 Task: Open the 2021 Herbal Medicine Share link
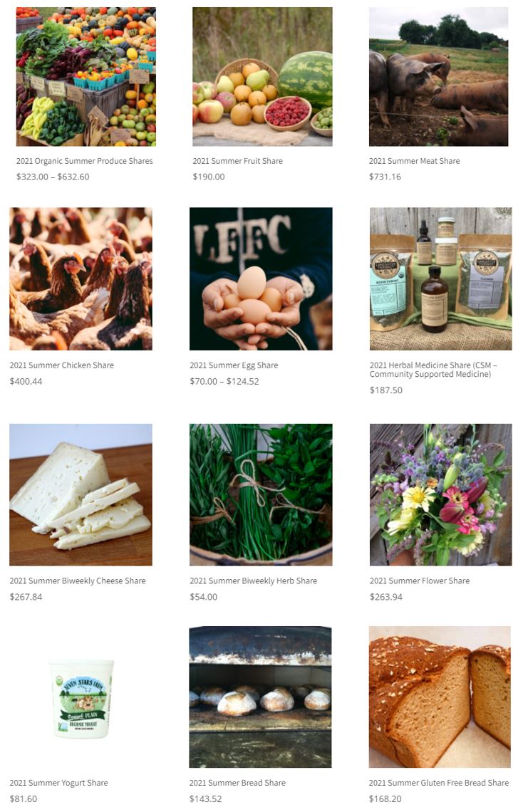(433, 370)
